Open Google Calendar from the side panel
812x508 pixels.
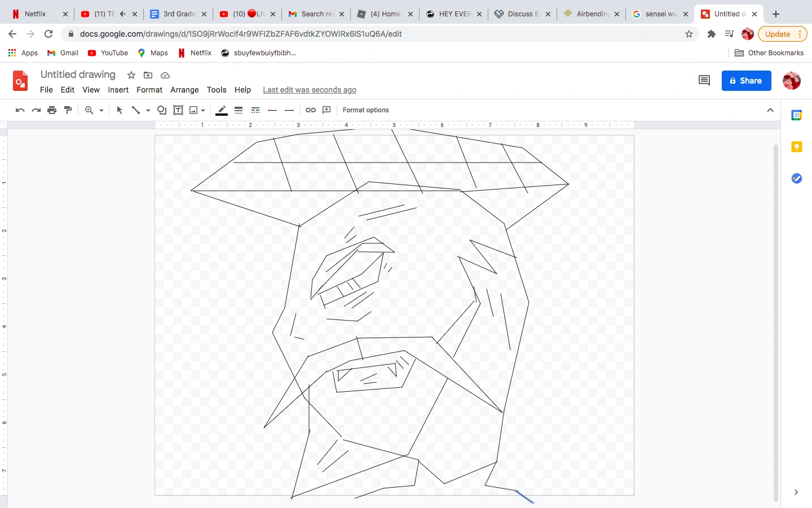(797, 115)
